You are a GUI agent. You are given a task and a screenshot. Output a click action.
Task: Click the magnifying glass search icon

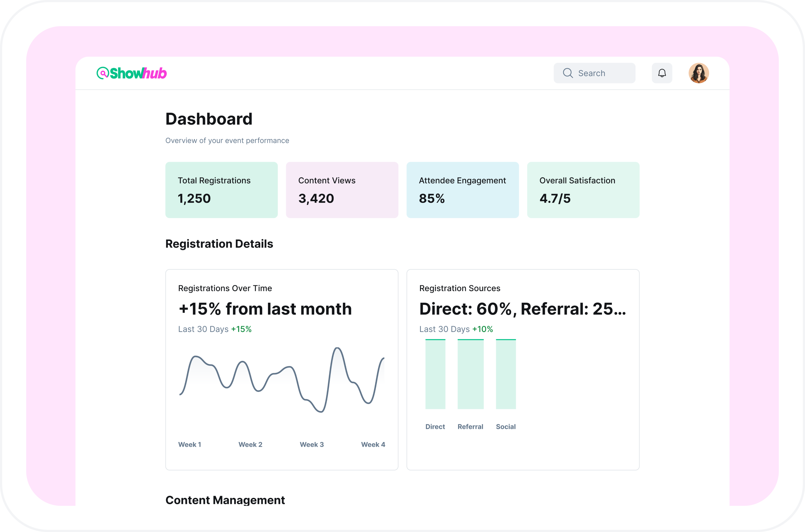568,73
